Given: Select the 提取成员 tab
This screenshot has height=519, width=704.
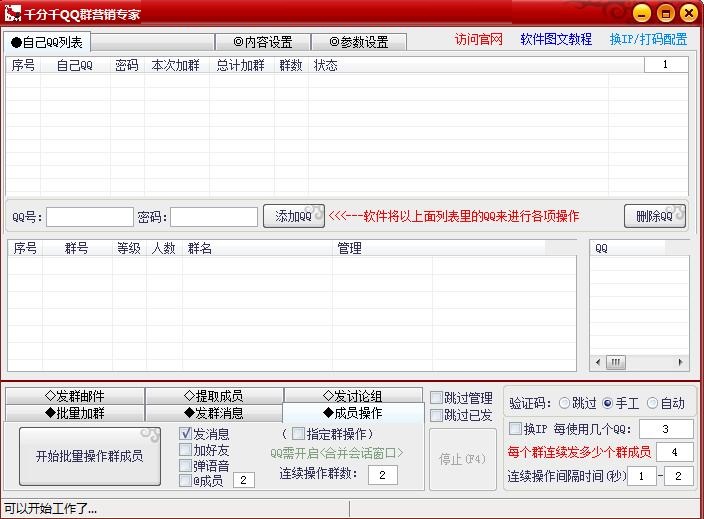Looking at the screenshot, I should pos(214,396).
